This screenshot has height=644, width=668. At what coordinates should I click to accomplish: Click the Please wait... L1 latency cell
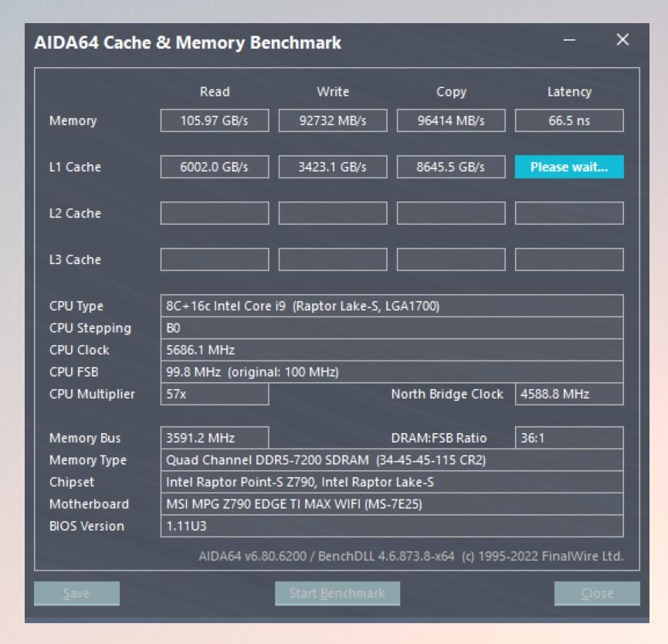pyautogui.click(x=569, y=167)
